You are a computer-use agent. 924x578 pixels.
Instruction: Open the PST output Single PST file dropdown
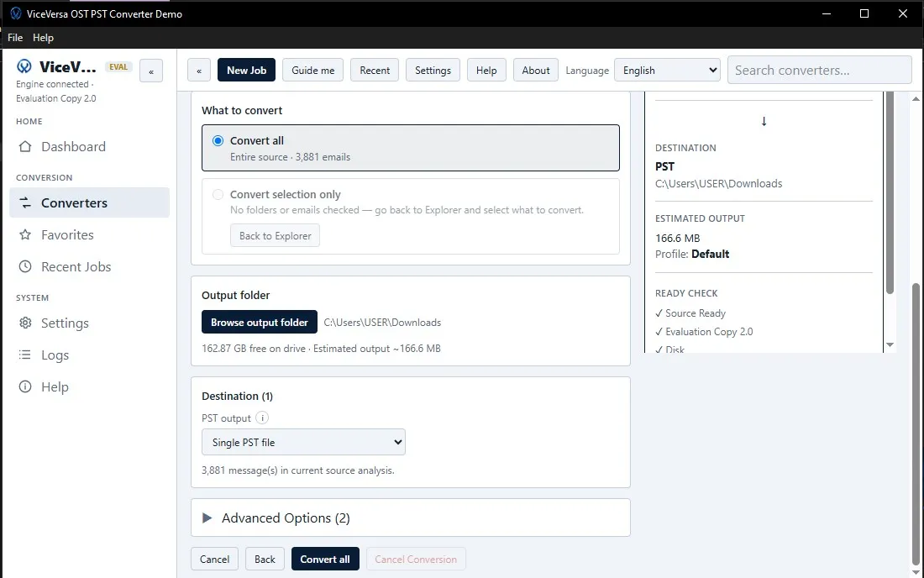pyautogui.click(x=303, y=442)
